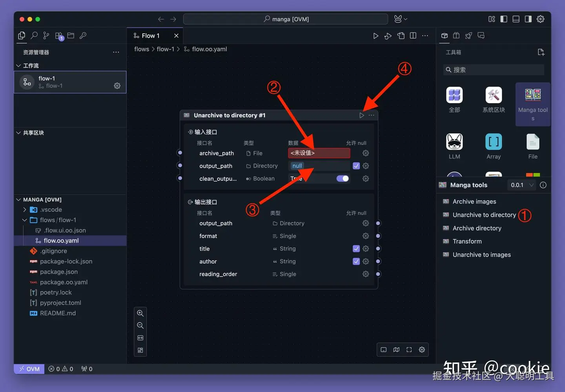
Task: Toggle the clean_output boolean switch
Action: [x=343, y=178]
